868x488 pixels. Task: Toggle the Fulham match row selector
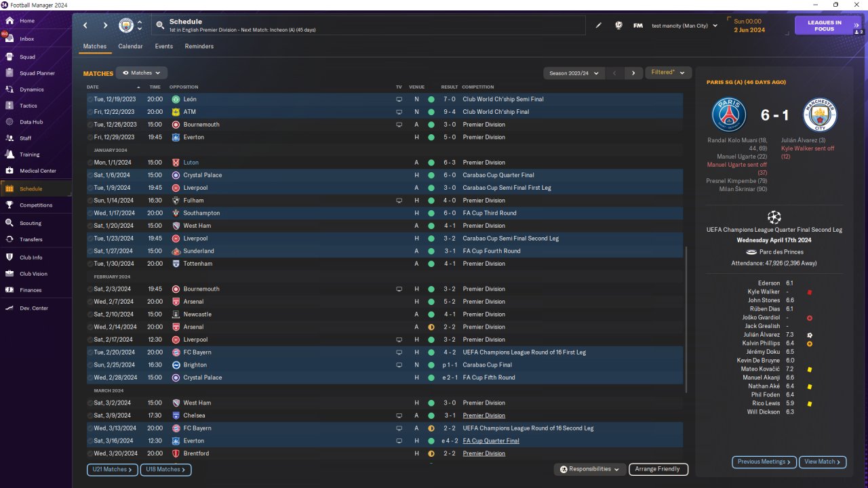[90, 201]
